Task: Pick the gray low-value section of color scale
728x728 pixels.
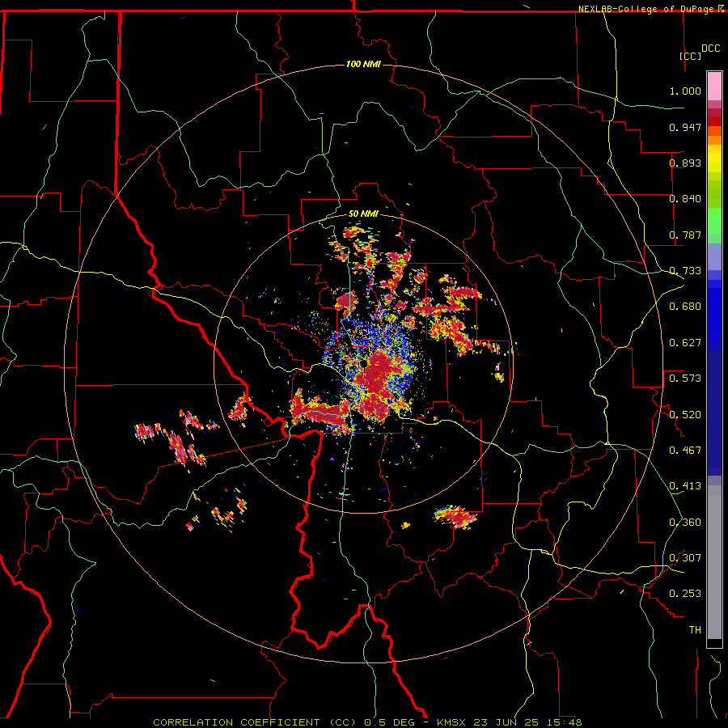Action: pyautogui.click(x=714, y=562)
